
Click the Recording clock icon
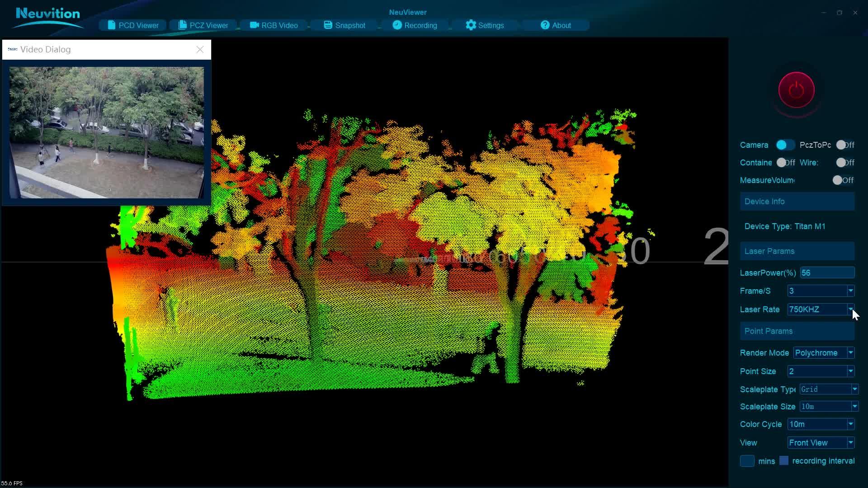(397, 25)
